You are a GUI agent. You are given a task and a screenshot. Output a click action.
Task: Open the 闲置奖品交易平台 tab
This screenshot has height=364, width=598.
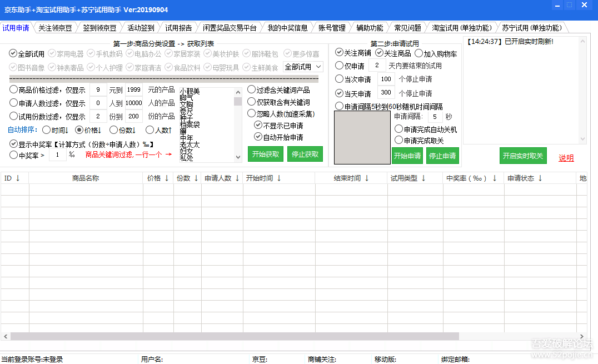(230, 28)
